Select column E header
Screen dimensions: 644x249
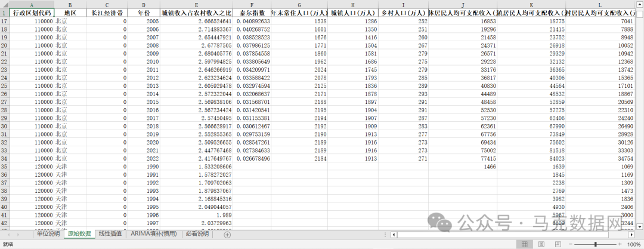pyautogui.click(x=196, y=4)
